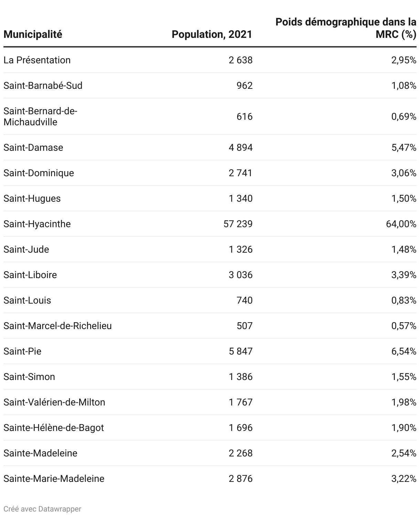Select the La Présentation row name
Screen dimensions: 420x517
[37, 60]
